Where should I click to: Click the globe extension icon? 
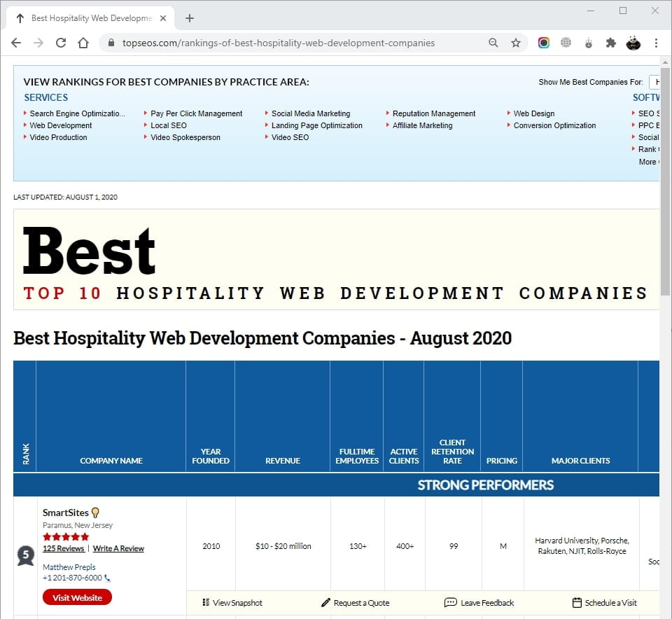(x=566, y=43)
